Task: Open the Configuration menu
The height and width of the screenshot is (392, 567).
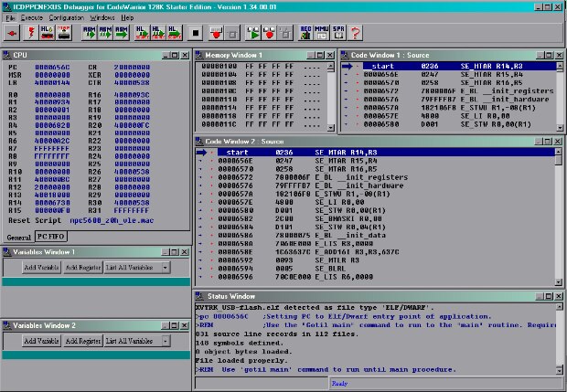Action: [67, 17]
